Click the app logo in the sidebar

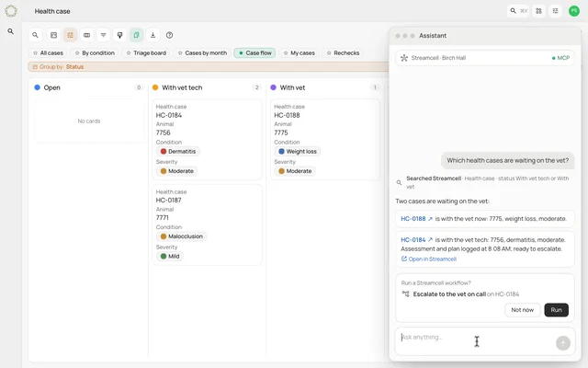click(11, 11)
